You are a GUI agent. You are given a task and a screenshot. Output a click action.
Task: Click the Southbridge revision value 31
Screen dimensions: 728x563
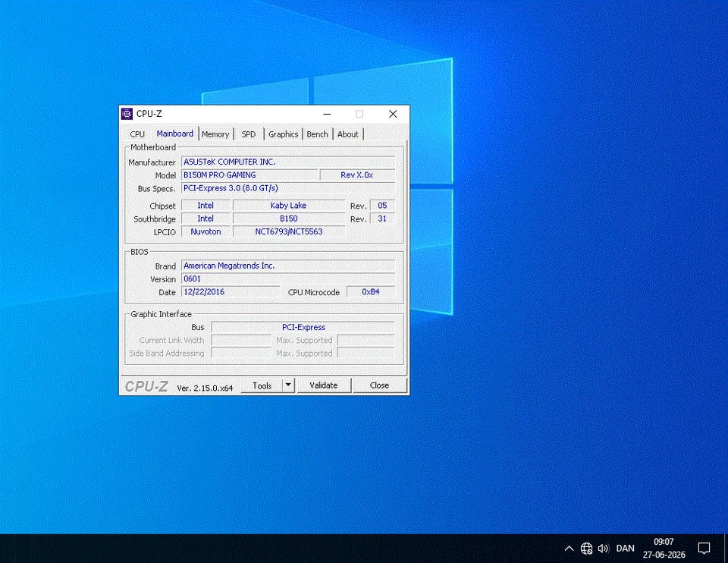(382, 219)
